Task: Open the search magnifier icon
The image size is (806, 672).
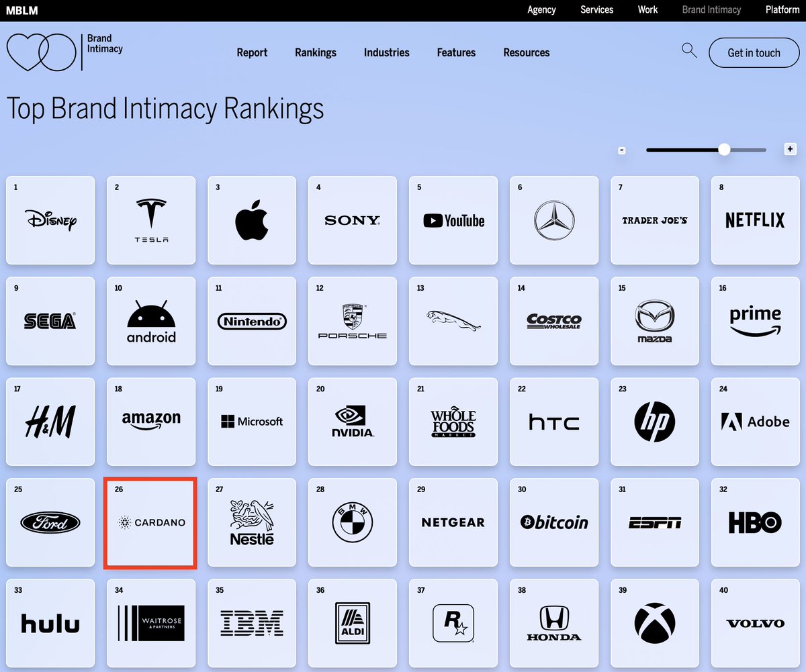Action: (x=689, y=50)
